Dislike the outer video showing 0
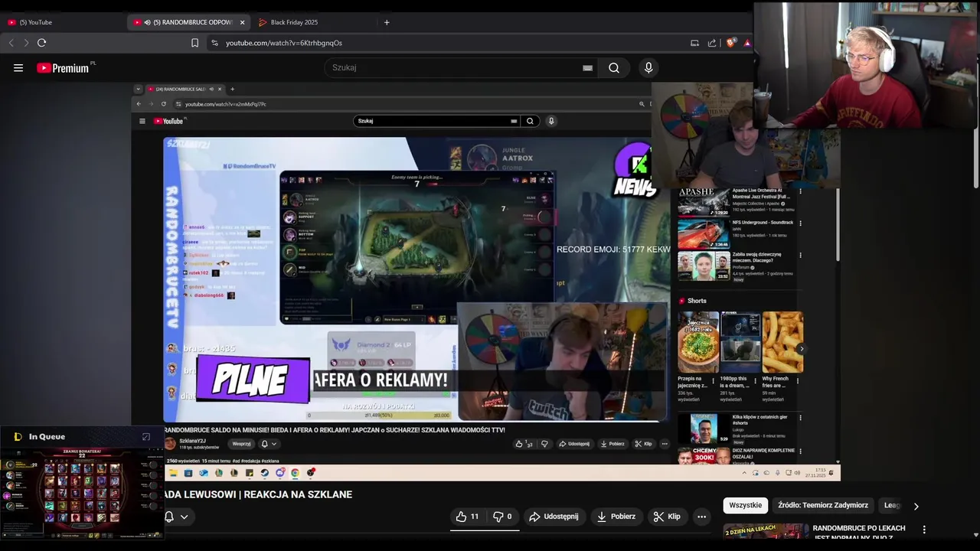Screen dimensions: 980x551 (502, 517)
